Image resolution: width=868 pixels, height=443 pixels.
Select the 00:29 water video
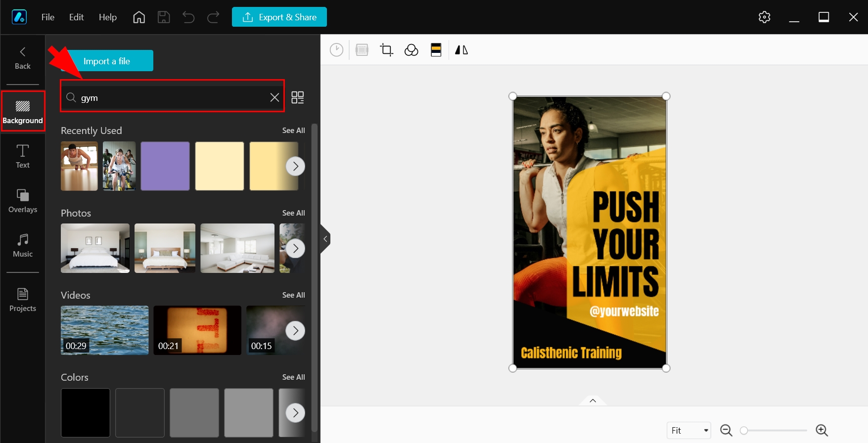coord(104,330)
